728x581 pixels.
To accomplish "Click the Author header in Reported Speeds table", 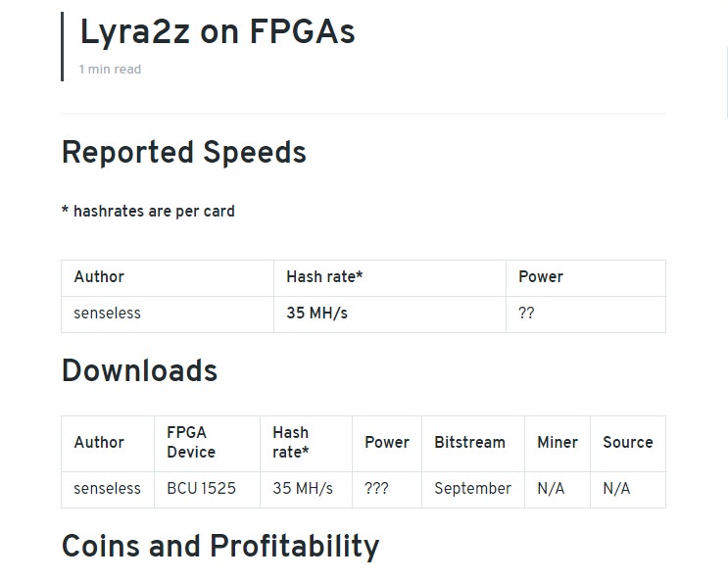I will (99, 277).
